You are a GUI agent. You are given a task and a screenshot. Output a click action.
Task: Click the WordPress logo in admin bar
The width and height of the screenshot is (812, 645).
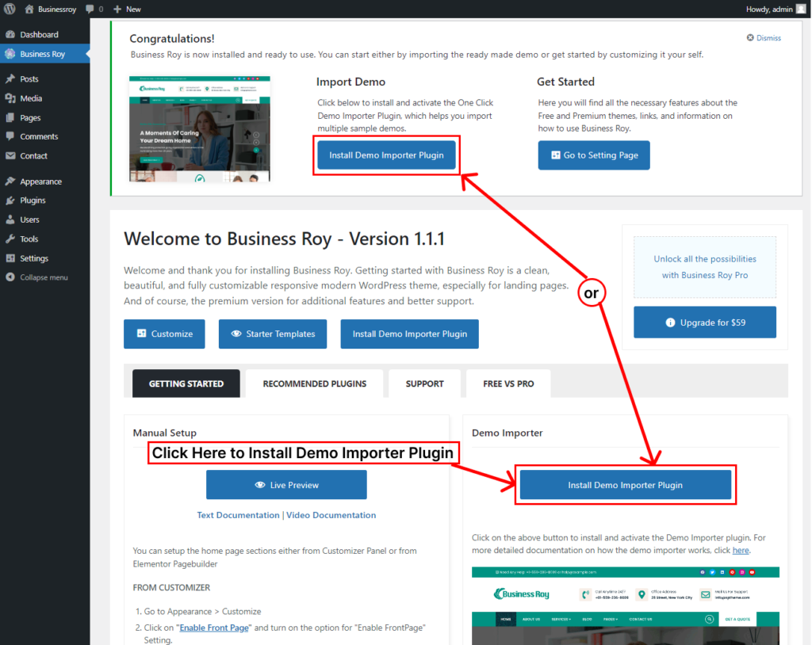(10, 9)
